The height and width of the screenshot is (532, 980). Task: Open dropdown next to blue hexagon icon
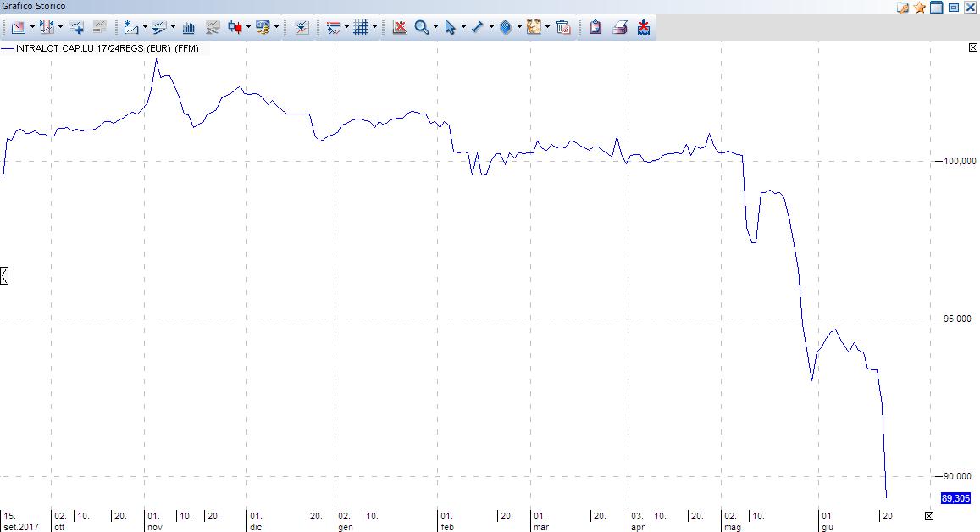pyautogui.click(x=519, y=27)
